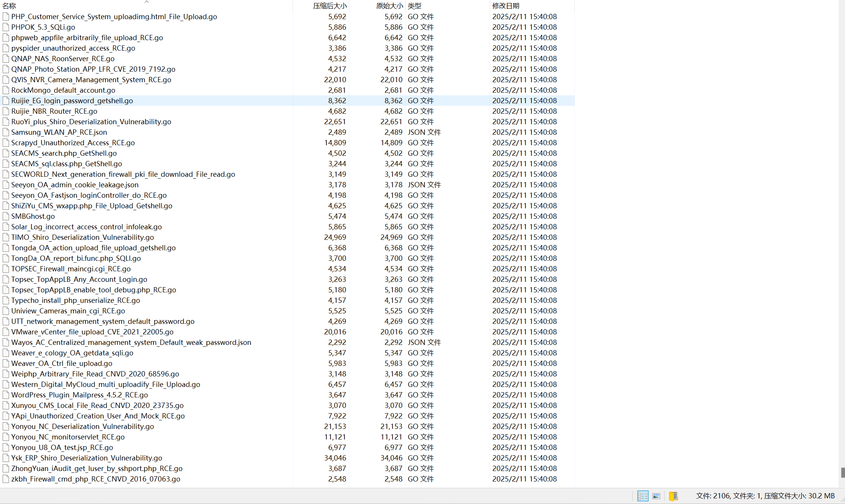This screenshot has width=845, height=504.
Task: Select UTT_network_management_system_default_password.go
Action: click(x=103, y=321)
